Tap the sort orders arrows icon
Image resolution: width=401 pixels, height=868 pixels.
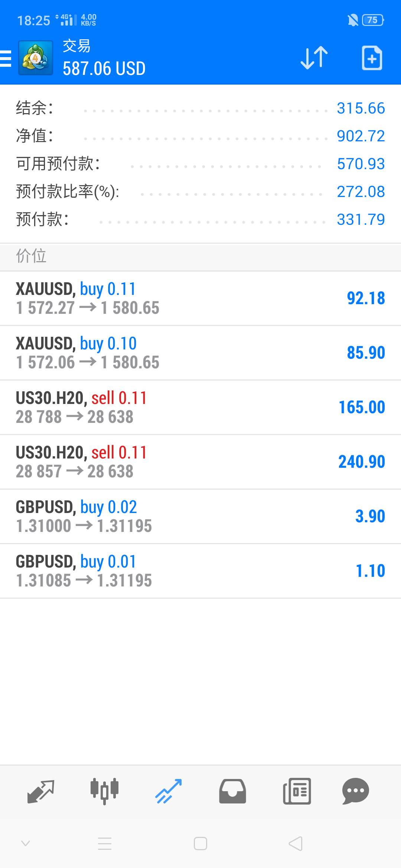(314, 58)
